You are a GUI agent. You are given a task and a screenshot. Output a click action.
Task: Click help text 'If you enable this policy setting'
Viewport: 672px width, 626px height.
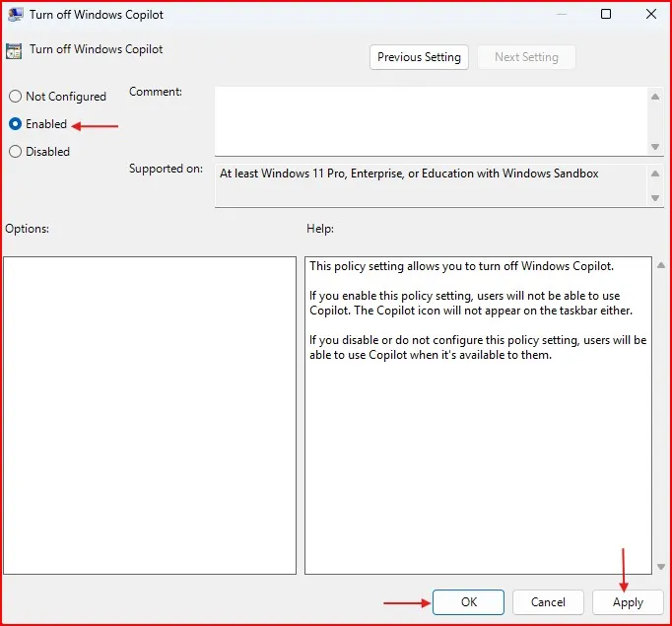pos(471,303)
